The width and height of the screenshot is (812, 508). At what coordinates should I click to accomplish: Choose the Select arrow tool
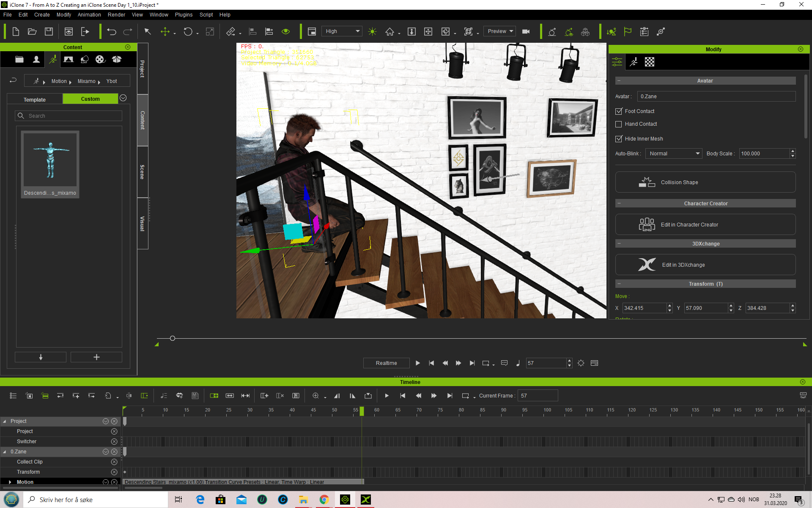148,31
